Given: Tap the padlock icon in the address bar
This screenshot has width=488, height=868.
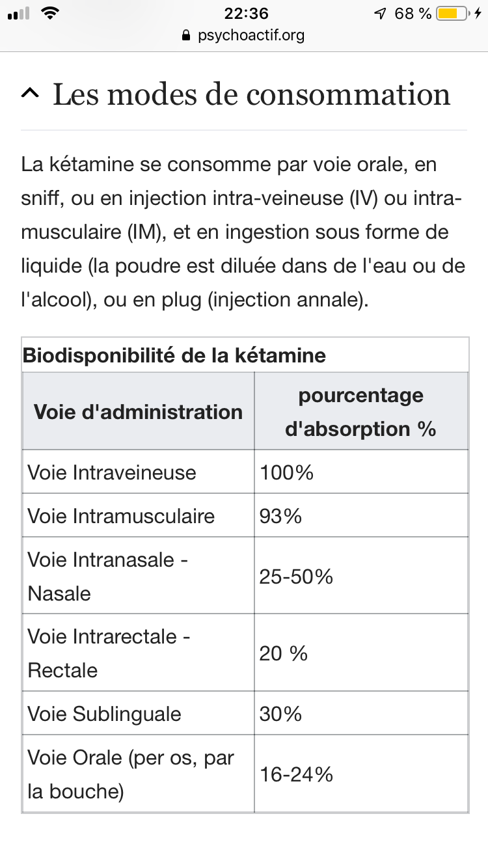Looking at the screenshot, I should point(187,35).
